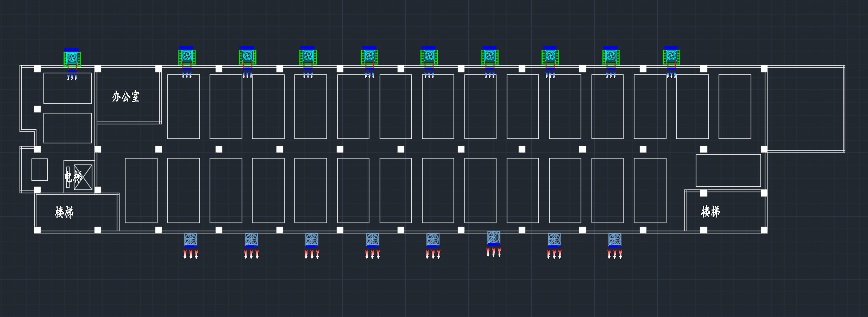The height and width of the screenshot is (317, 868).
Task: Select the green fan above the top-left room
Action: tap(72, 57)
